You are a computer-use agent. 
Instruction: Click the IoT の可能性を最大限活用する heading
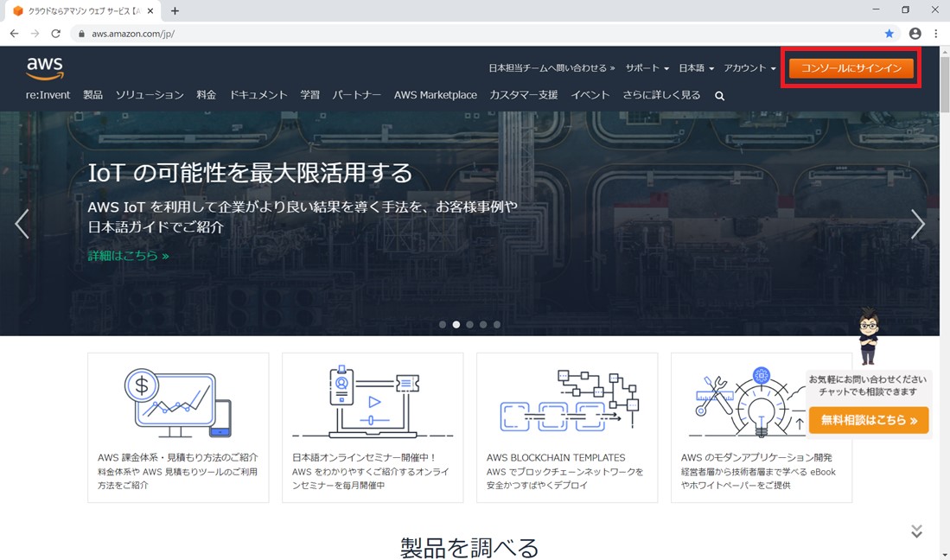point(250,173)
